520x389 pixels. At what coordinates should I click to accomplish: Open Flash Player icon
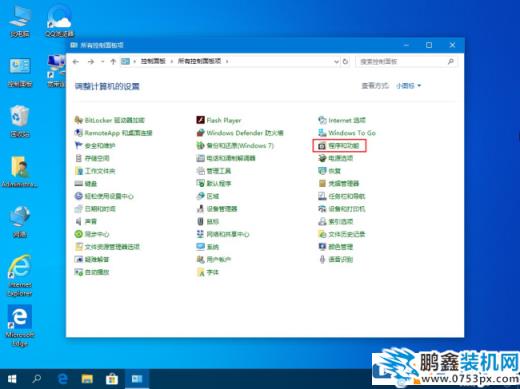click(x=200, y=120)
